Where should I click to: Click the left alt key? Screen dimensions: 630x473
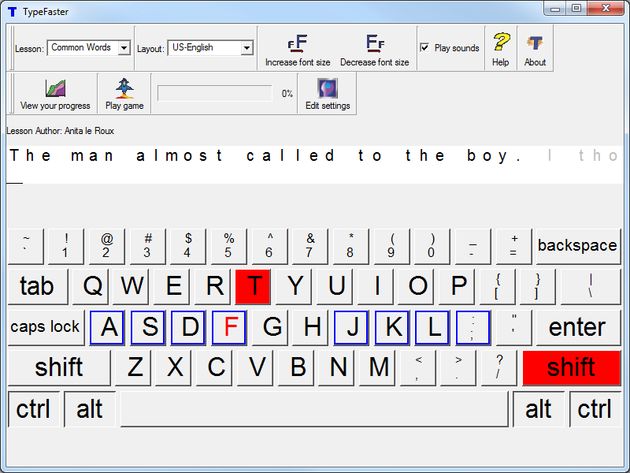[x=90, y=409]
